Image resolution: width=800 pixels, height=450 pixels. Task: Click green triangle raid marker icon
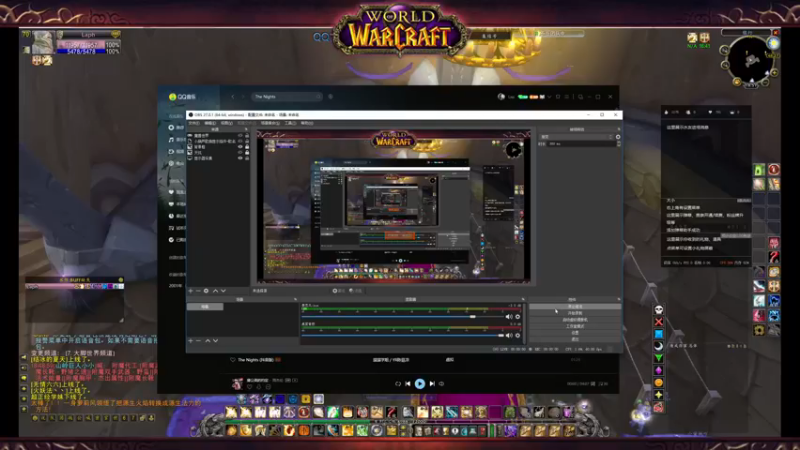[x=659, y=358]
